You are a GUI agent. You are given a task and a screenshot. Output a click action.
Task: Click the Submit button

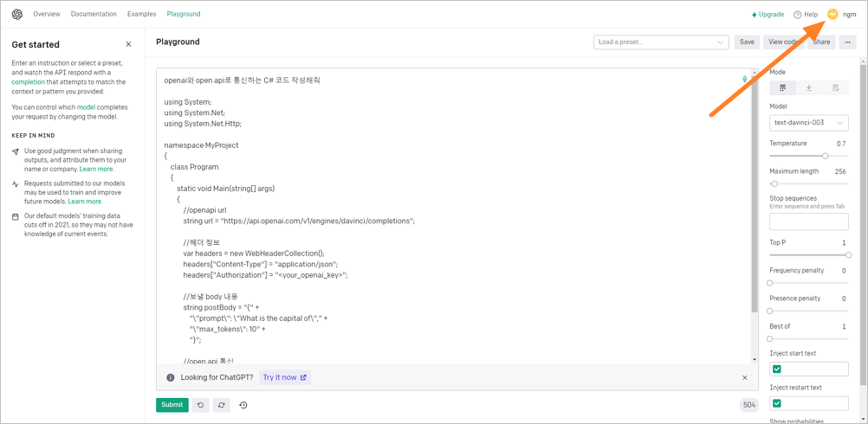pos(172,405)
